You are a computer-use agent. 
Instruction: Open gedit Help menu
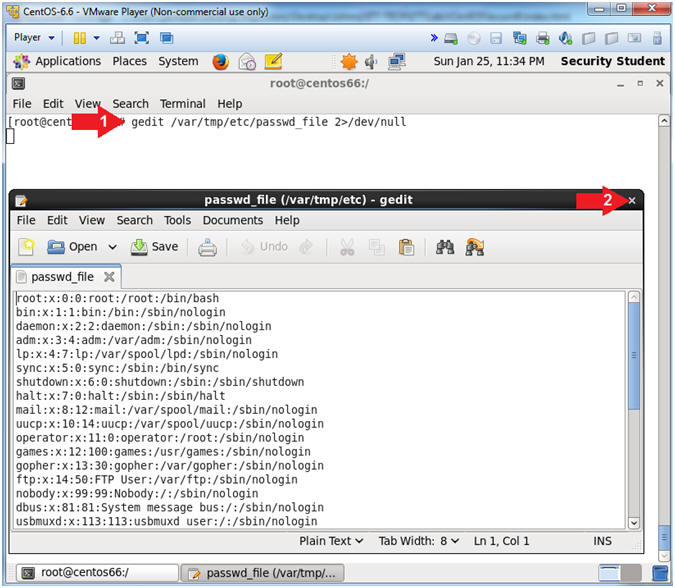(x=287, y=220)
